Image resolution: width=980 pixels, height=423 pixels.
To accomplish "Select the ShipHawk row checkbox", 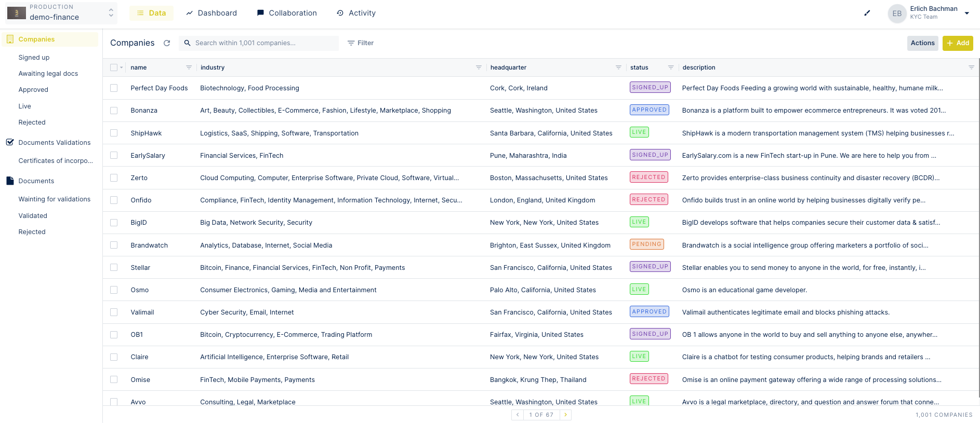I will 114,133.
